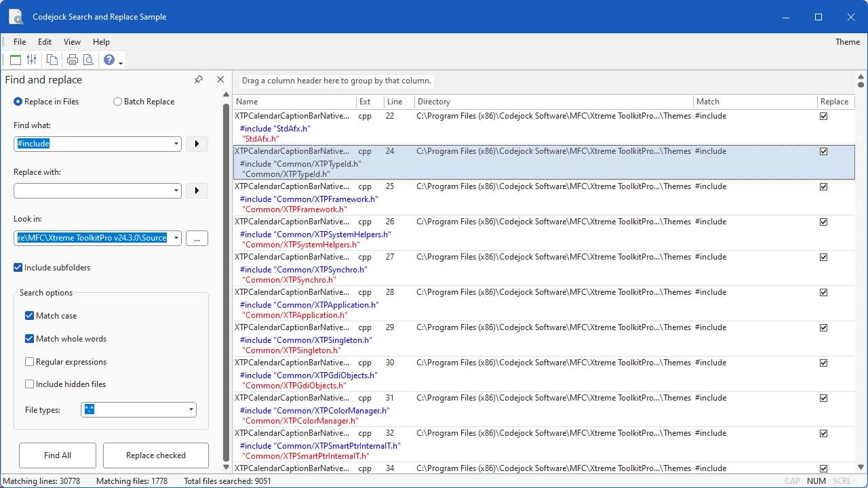
Task: Click the window pane toolbar icon
Action: pyautogui.click(x=16, y=60)
